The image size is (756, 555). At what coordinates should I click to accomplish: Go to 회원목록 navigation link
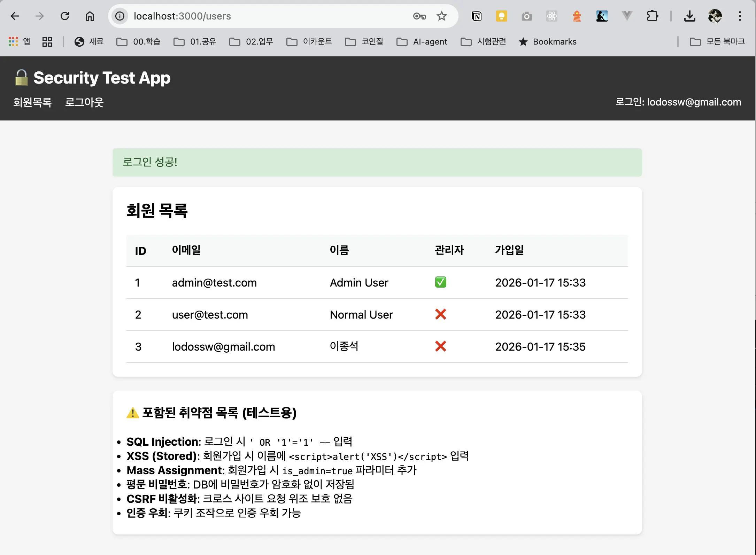[x=32, y=102]
